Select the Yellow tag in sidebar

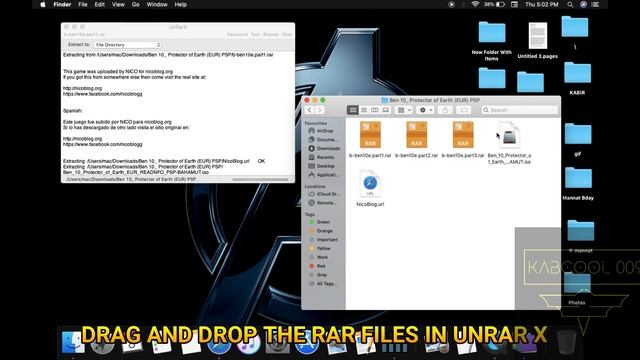click(320, 249)
